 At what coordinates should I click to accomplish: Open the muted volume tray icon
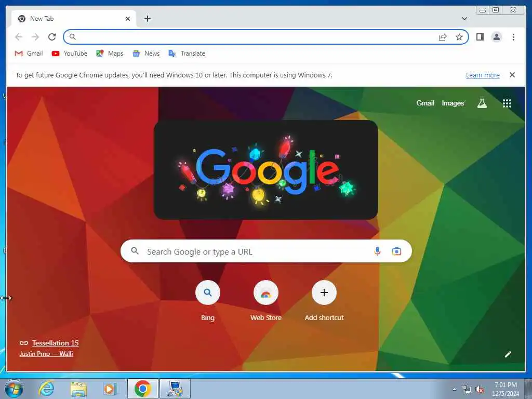click(x=480, y=389)
